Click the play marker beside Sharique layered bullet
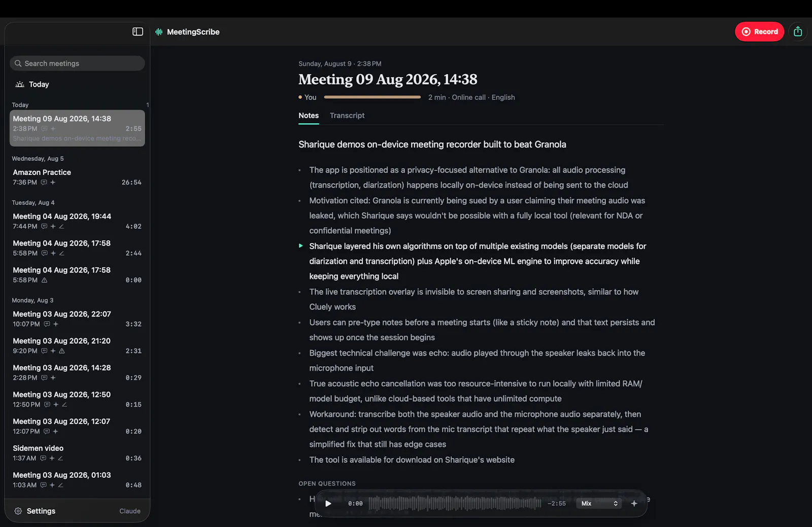Image resolution: width=812 pixels, height=527 pixels. 301,246
